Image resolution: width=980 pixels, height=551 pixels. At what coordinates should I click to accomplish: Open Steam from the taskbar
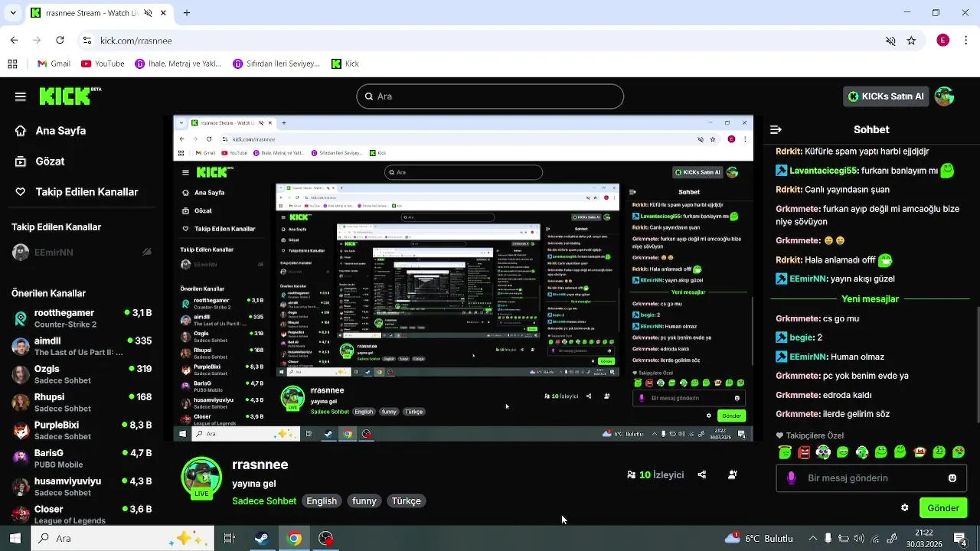[262, 539]
